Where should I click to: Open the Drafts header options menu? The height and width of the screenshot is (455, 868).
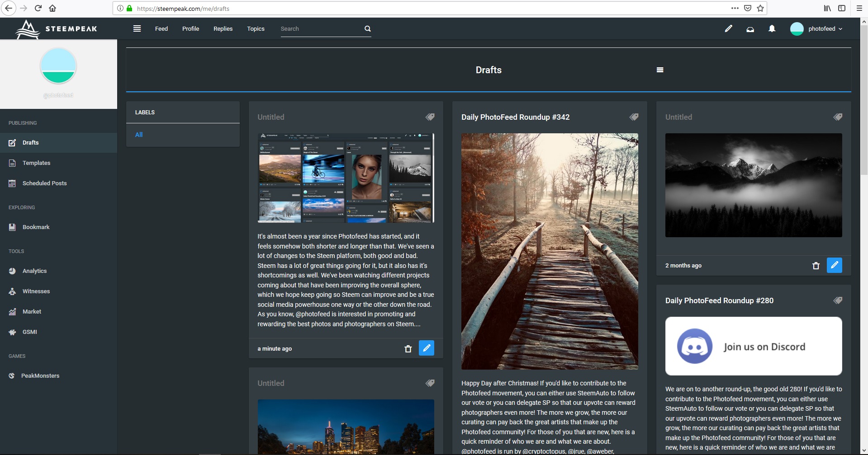tap(660, 70)
